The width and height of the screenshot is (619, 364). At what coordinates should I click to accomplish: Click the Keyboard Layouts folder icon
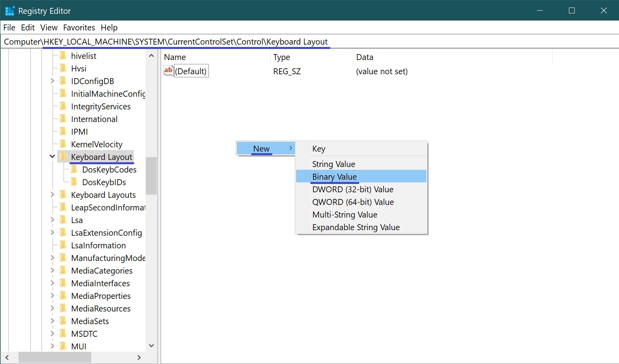[63, 195]
